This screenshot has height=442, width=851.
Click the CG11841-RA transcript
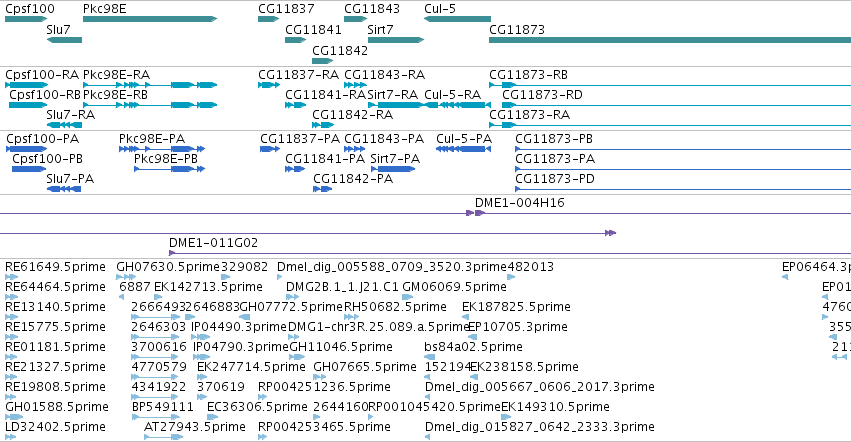[x=296, y=105]
